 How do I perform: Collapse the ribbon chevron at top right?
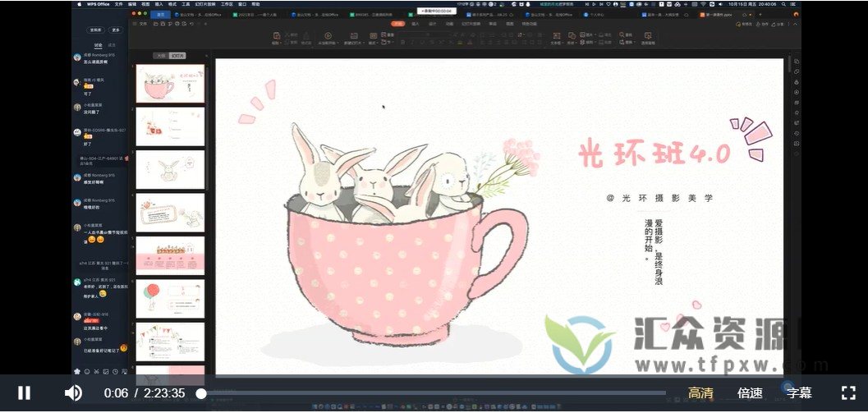click(796, 24)
